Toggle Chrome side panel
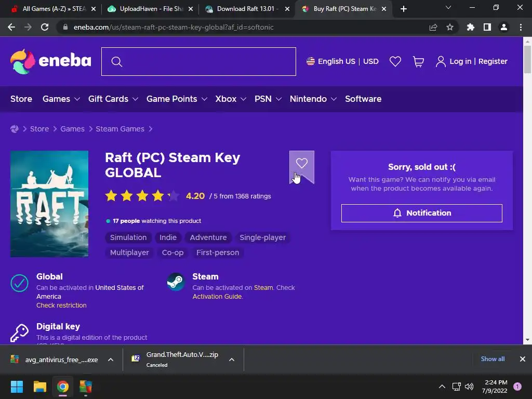 pos(487,27)
